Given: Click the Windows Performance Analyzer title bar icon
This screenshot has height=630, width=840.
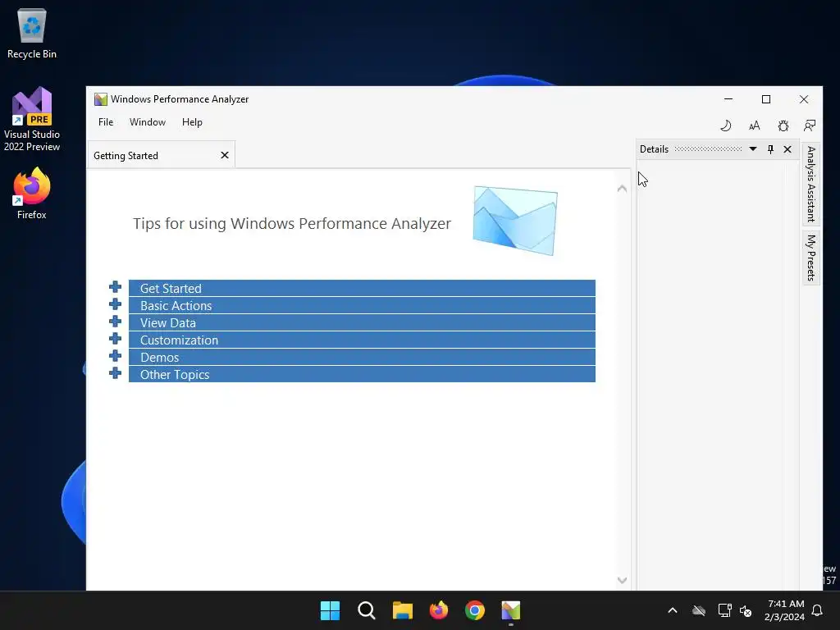Looking at the screenshot, I should coord(101,99).
